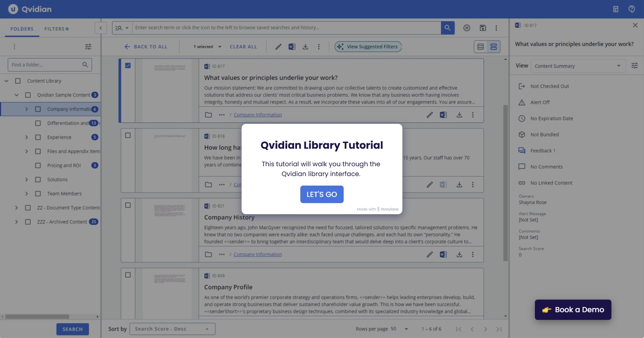Open in Word icon in selection toolbar
Screen dimensions: 644x338
pos(292,47)
